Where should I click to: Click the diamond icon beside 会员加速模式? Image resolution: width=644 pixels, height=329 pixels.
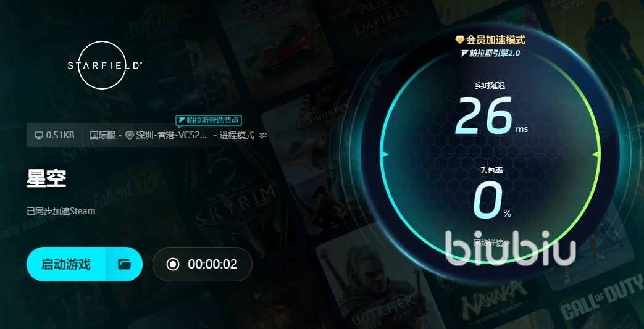click(x=459, y=40)
